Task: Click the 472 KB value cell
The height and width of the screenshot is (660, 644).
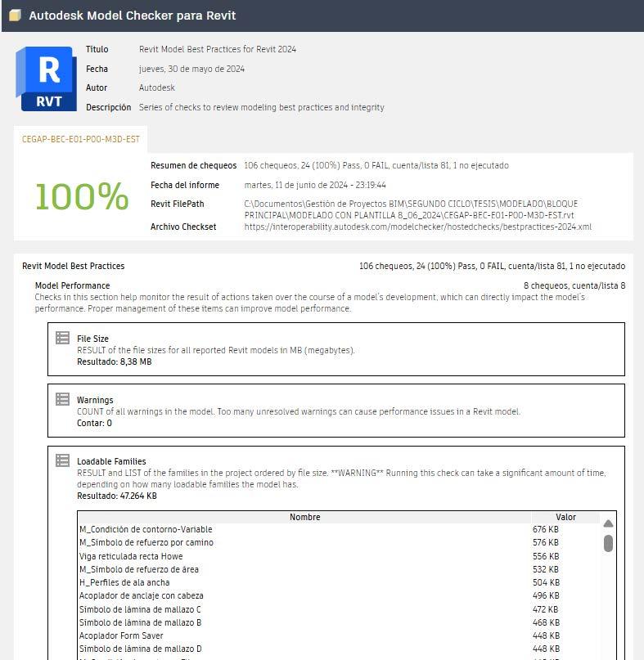Action: (546, 609)
